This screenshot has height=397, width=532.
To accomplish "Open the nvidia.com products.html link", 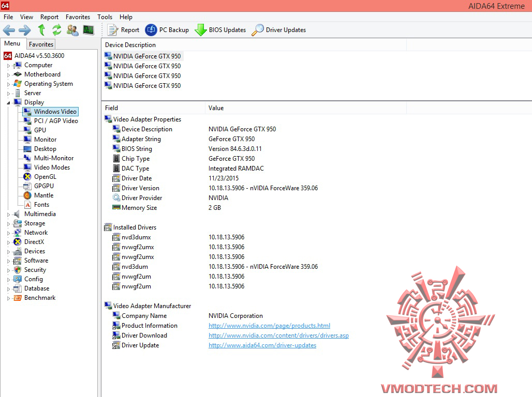I will click(x=269, y=326).
